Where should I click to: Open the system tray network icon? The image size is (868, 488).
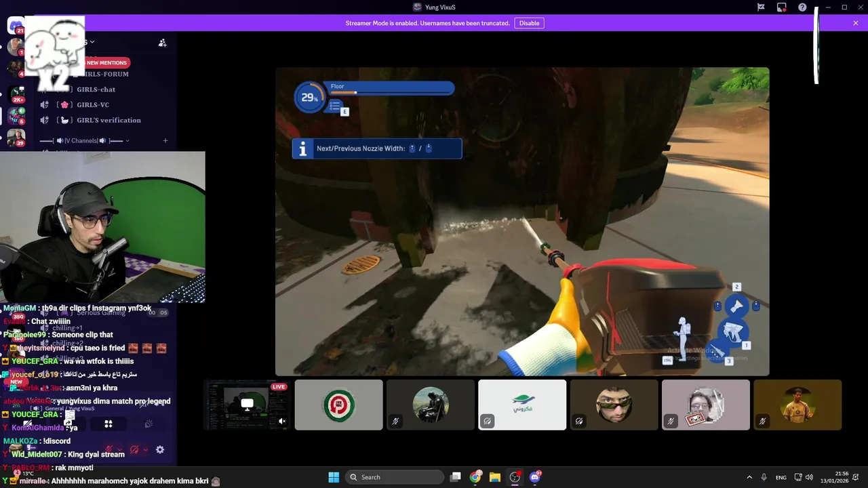[799, 477]
